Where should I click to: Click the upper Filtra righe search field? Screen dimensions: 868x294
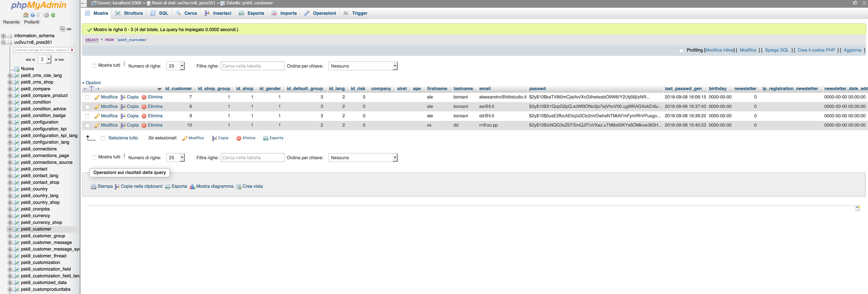point(252,66)
